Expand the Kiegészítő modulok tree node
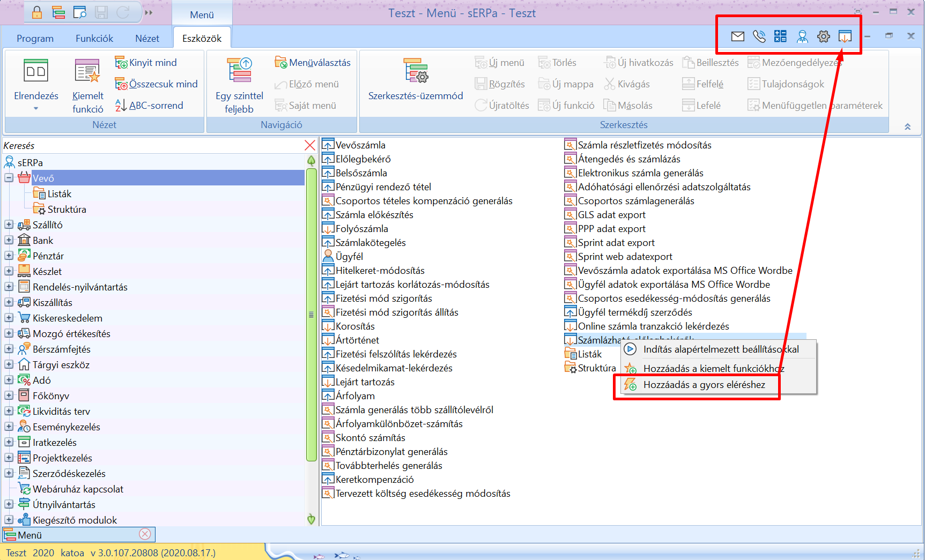The width and height of the screenshot is (925, 560). 9,520
